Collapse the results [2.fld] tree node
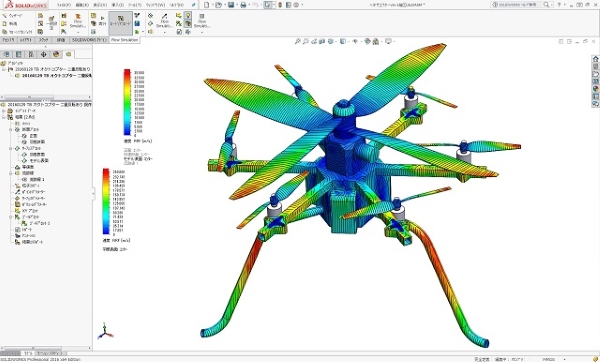Screen dimensions: 600x362 point(3,117)
